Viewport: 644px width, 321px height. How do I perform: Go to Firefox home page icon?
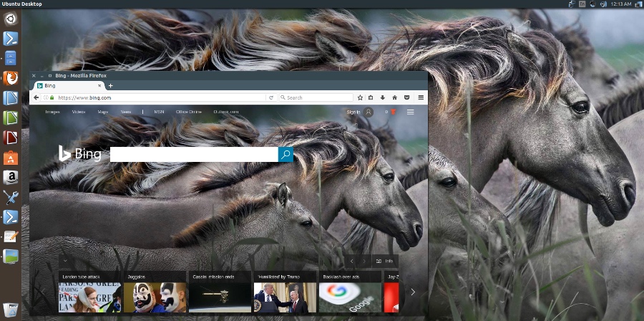point(395,97)
